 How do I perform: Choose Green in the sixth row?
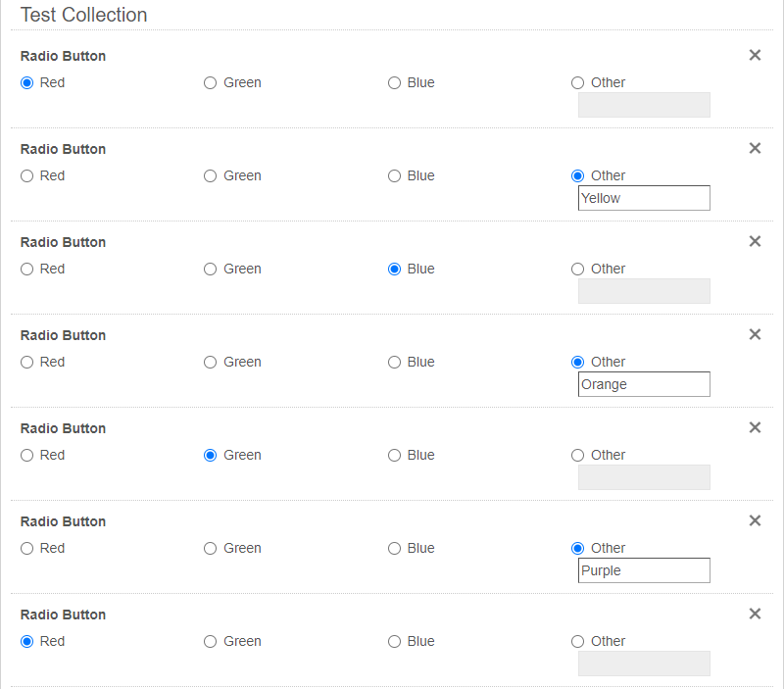(210, 549)
